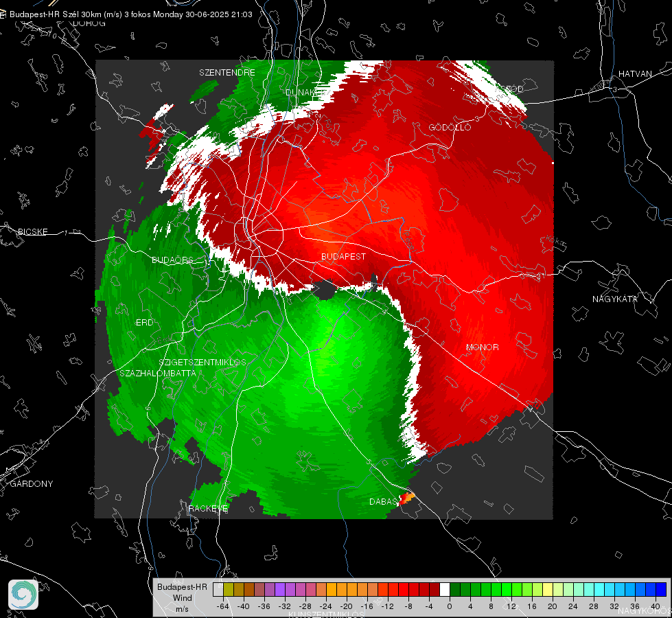Click the legend value '-40'
672x618 pixels.
tap(244, 606)
